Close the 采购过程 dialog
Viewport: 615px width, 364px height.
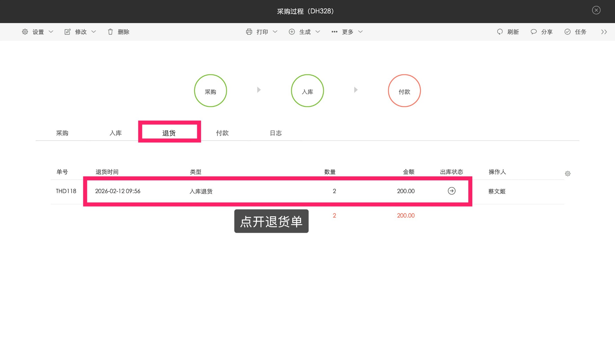(596, 10)
